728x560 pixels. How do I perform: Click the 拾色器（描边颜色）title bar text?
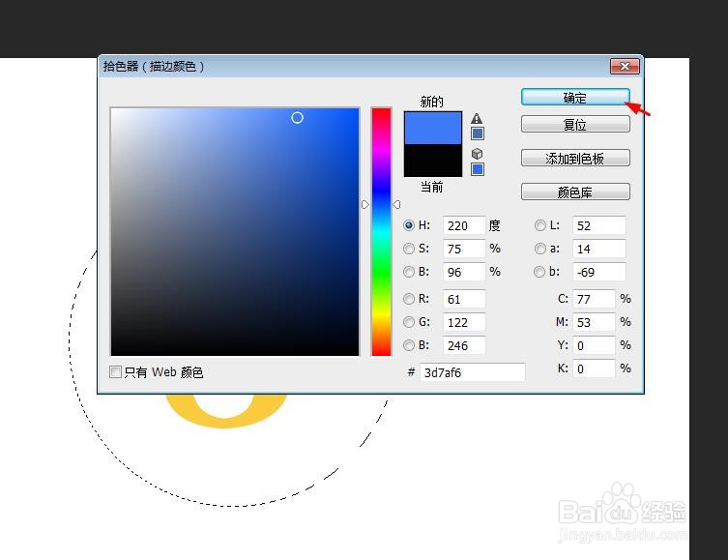point(154,67)
